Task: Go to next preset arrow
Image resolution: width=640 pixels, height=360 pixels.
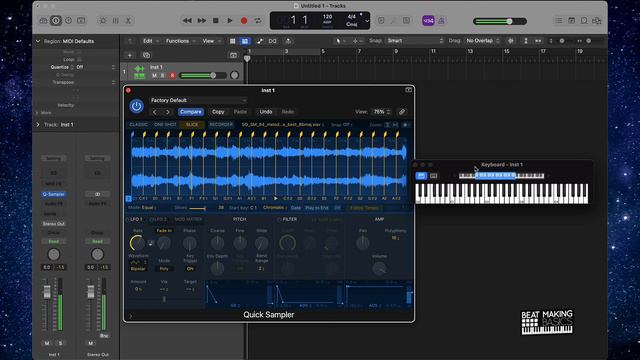Action: [x=167, y=112]
